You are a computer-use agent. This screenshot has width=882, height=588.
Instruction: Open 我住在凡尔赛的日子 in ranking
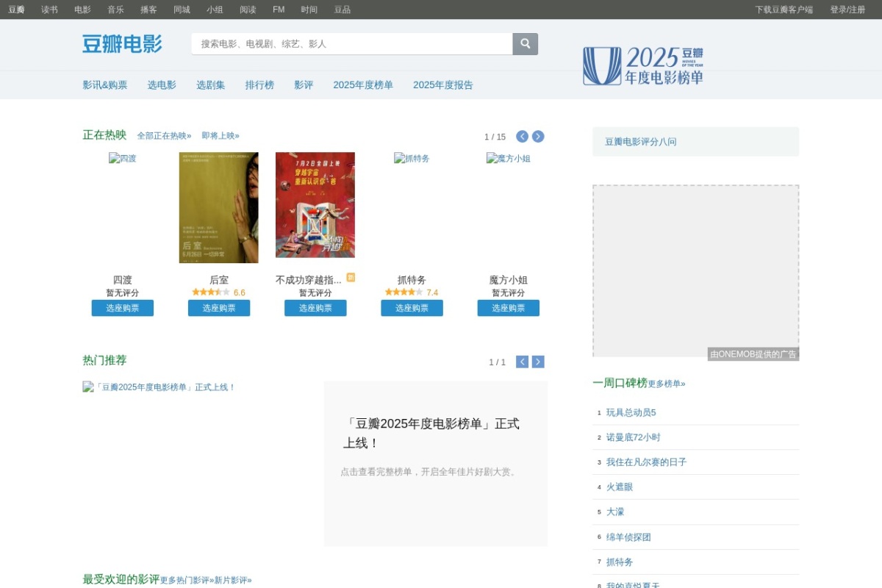tap(647, 462)
